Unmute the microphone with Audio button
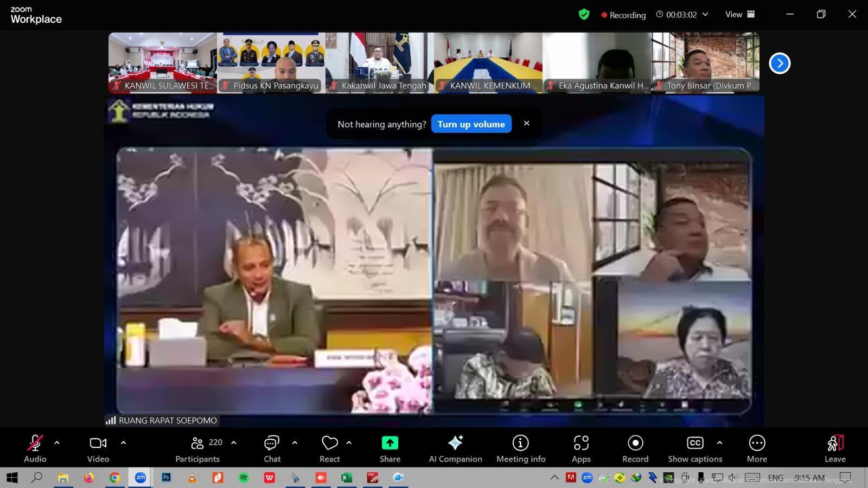Image resolution: width=868 pixels, height=488 pixels. [35, 449]
